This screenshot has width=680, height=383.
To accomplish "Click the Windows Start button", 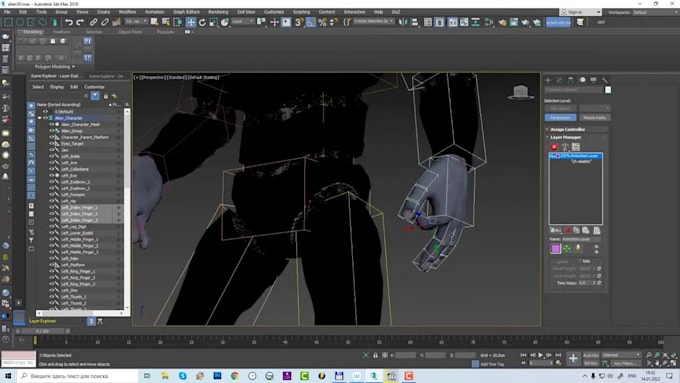I will (x=8, y=376).
